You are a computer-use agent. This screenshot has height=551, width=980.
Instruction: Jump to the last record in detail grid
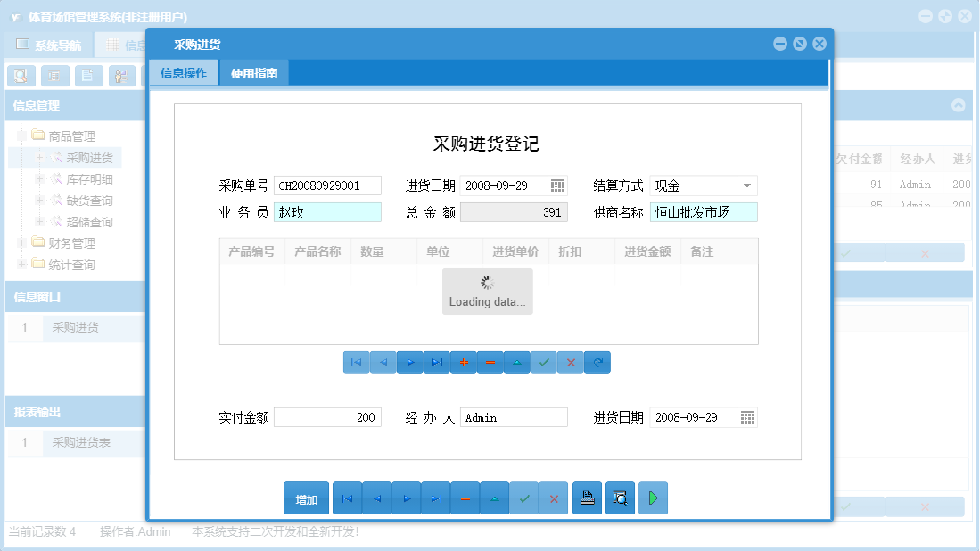[437, 362]
